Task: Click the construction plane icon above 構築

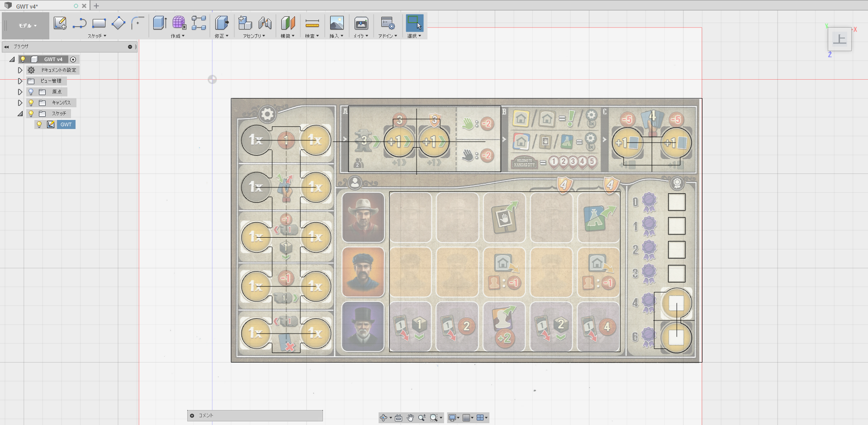Action: tap(288, 23)
